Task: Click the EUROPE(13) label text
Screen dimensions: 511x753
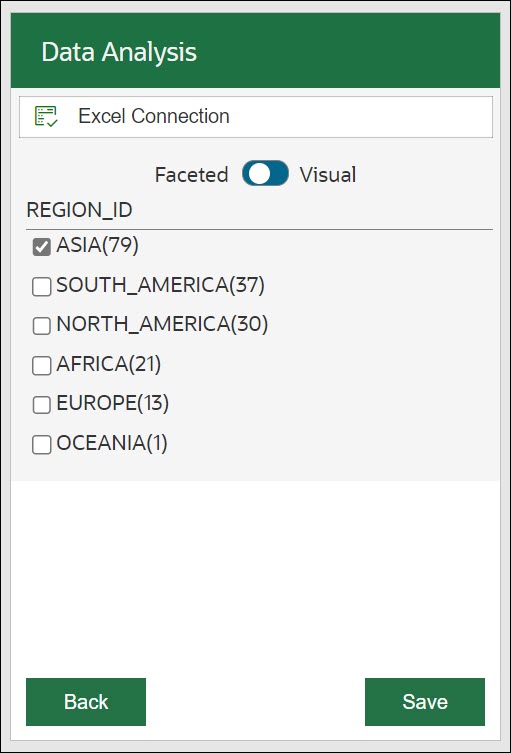Action: (x=113, y=403)
